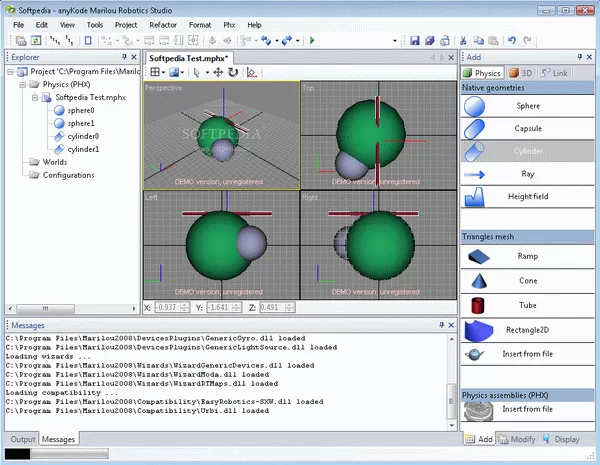The width and height of the screenshot is (600, 465).
Task: Click Insert from file under Physics assemblies
Action: 527,409
